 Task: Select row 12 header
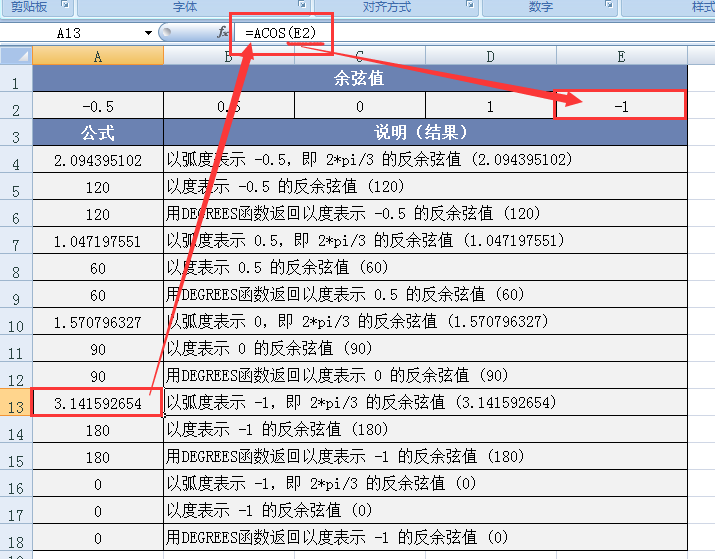(16, 375)
